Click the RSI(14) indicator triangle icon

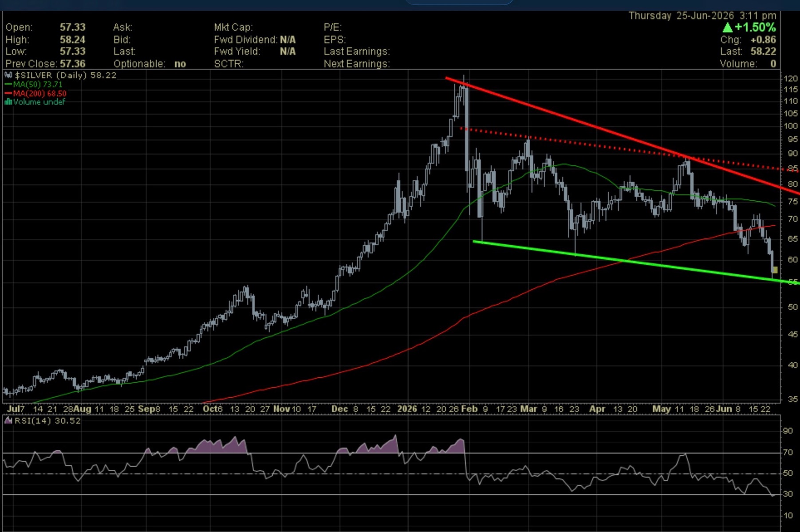[x=8, y=420]
